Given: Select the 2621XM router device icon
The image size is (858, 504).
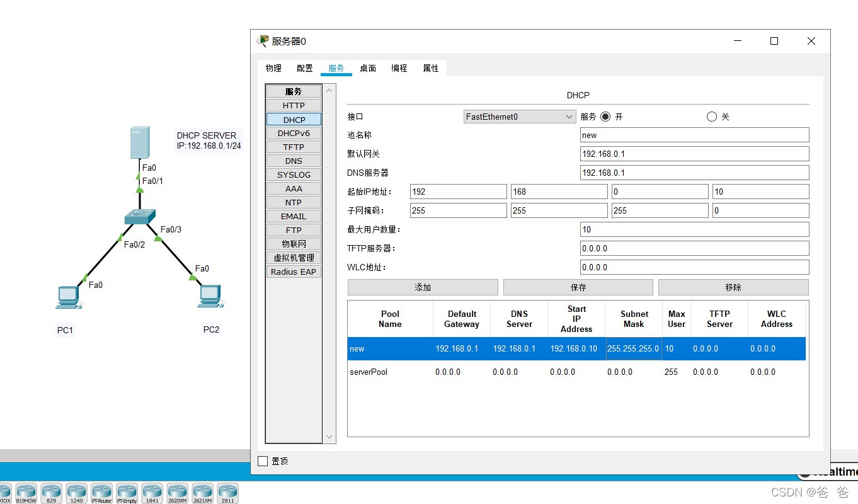Looking at the screenshot, I should [202, 493].
